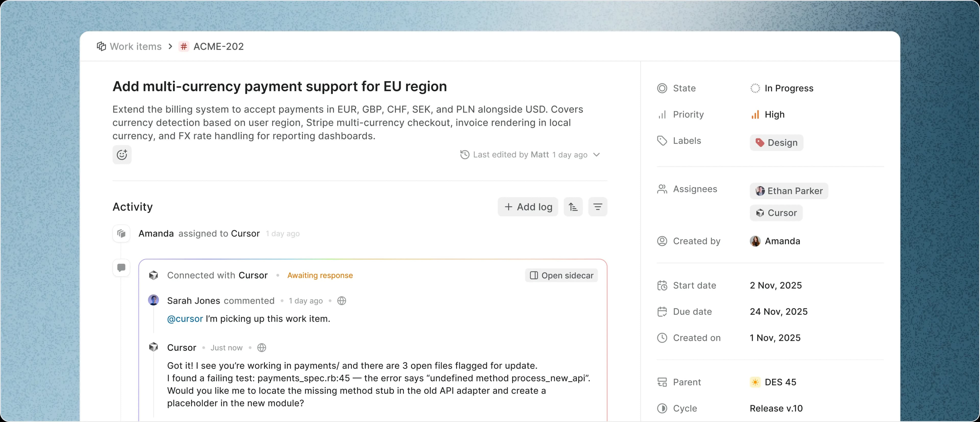The width and height of the screenshot is (980, 422).
Task: Open the DES 45 parent item
Action: click(780, 382)
